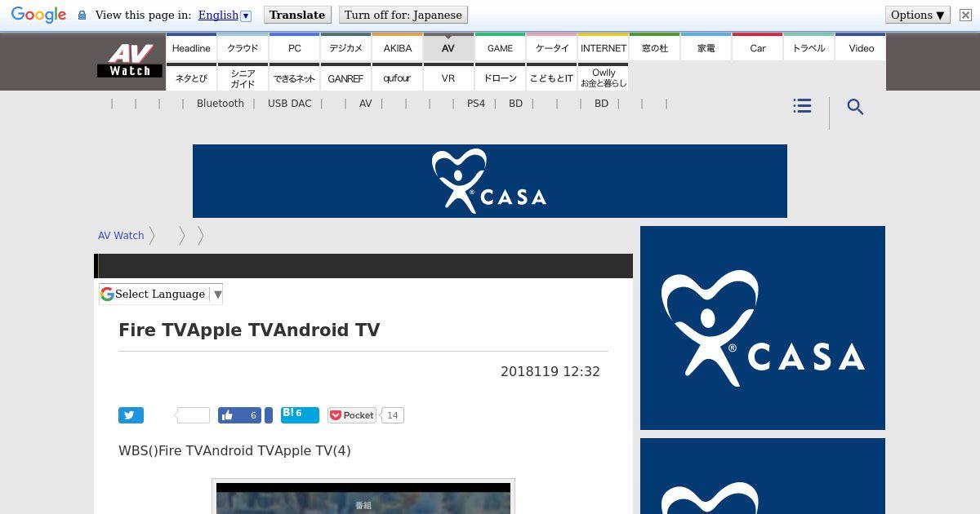Click the Facebook thumbs-up like button

(x=239, y=415)
